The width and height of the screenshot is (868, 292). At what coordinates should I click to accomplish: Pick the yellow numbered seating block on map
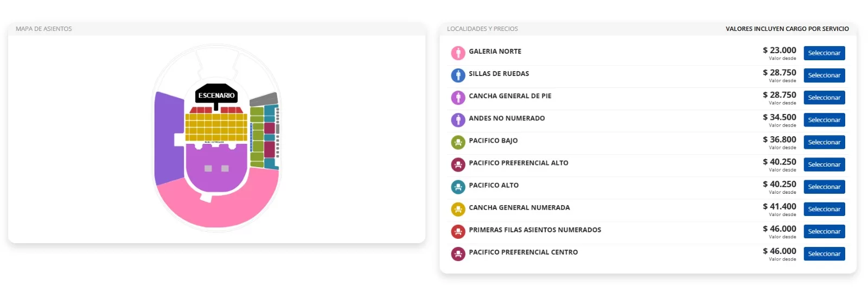click(x=216, y=127)
